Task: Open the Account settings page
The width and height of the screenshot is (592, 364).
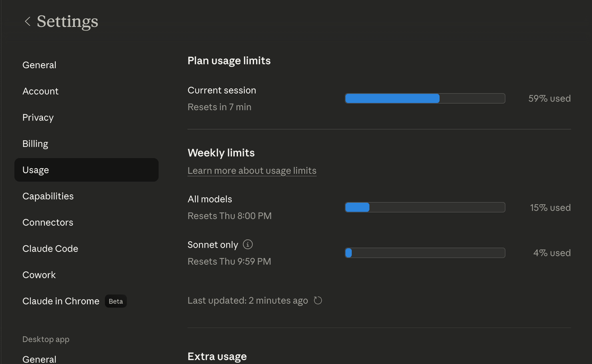Action: pos(86,91)
